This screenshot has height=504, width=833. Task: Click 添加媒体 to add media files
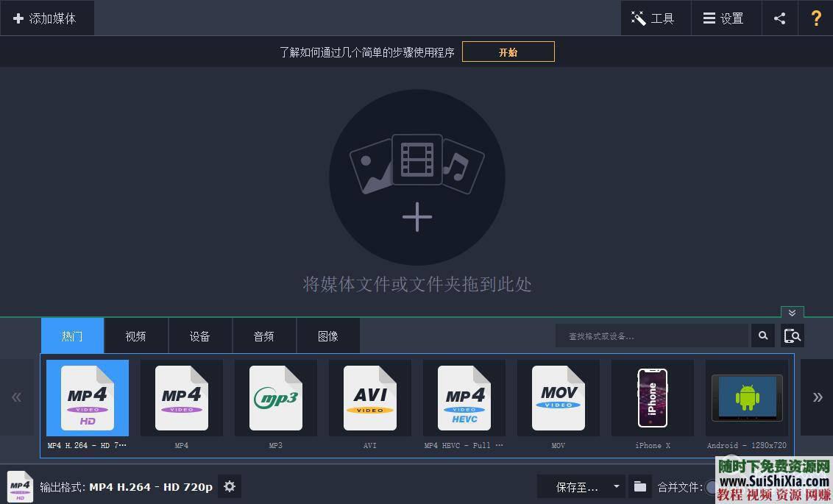[x=47, y=18]
